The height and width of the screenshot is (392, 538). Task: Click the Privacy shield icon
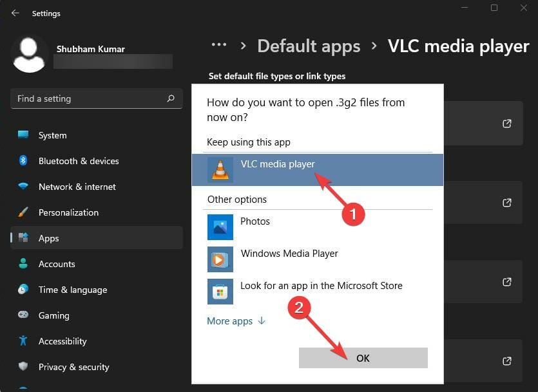(23, 366)
